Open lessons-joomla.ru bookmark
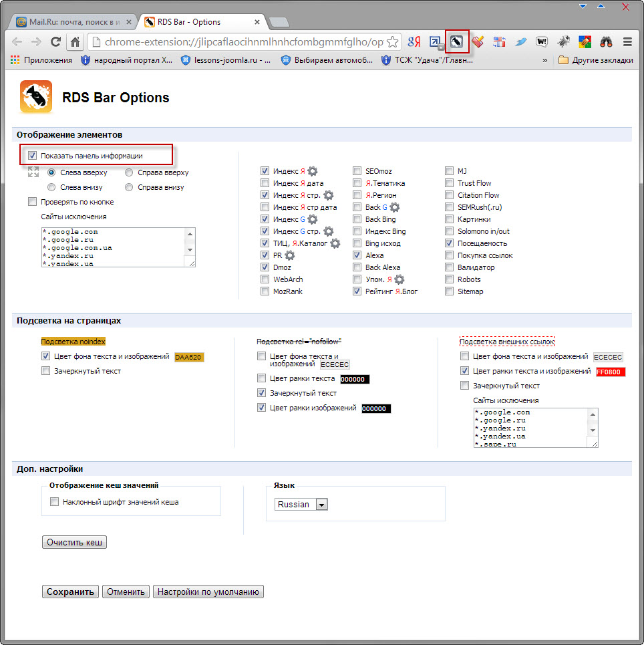644x645 pixels. coord(226,60)
